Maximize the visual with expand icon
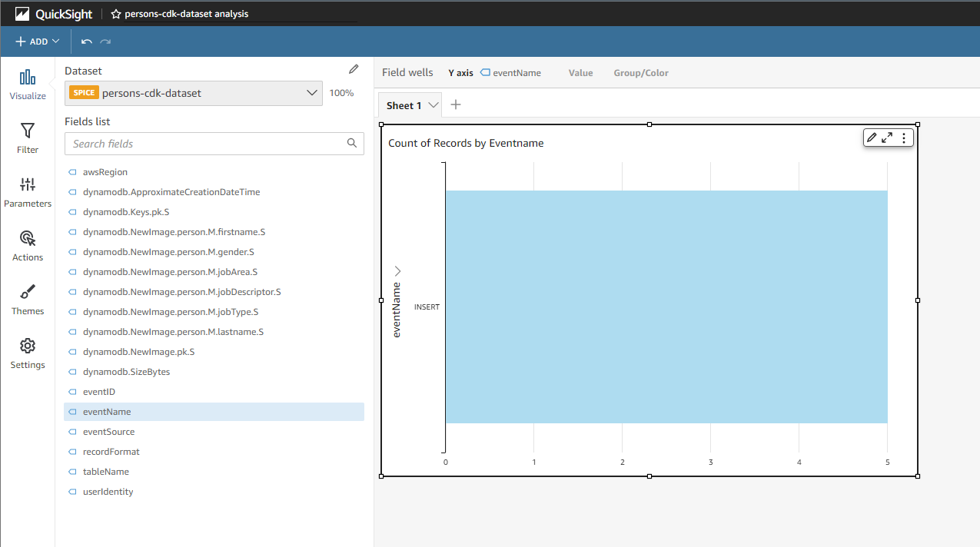This screenshot has width=980, height=547. coord(887,138)
